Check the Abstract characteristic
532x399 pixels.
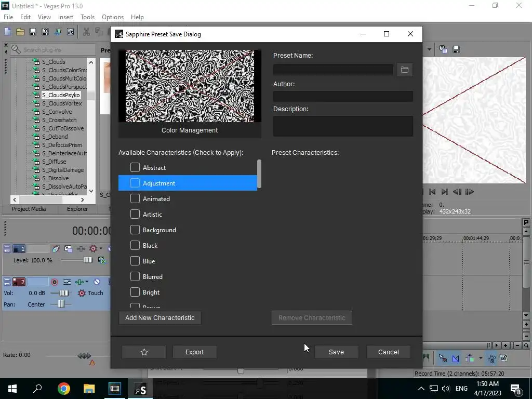(x=135, y=167)
